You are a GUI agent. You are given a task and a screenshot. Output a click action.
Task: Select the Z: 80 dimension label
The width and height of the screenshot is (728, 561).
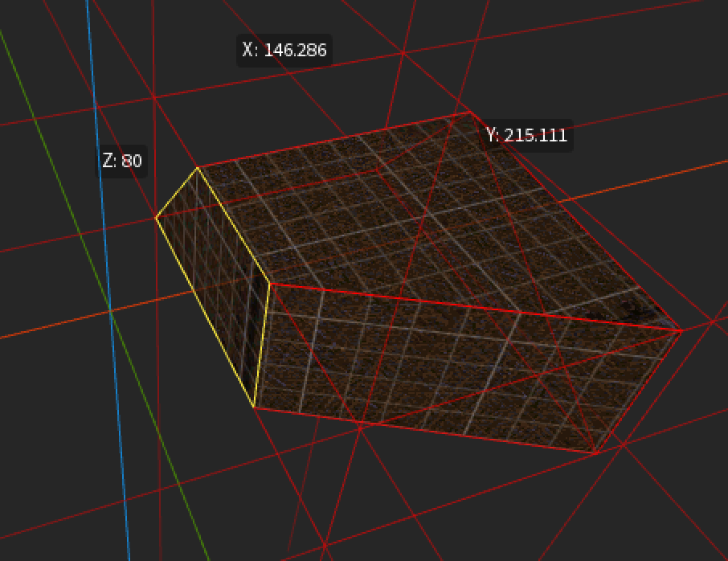[x=121, y=162]
